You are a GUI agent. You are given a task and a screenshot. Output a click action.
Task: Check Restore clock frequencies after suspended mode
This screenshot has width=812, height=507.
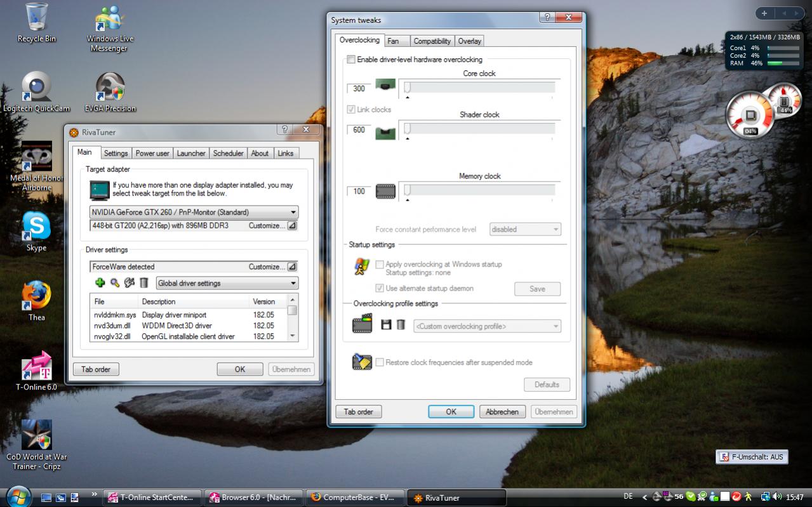pos(380,362)
